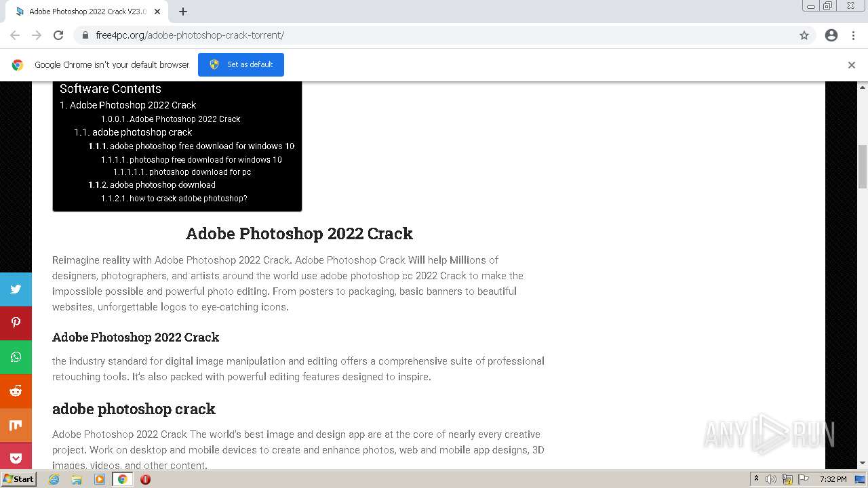Click the left-aligned Adobe Photoshop 2022 Crack subheading

point(136,337)
